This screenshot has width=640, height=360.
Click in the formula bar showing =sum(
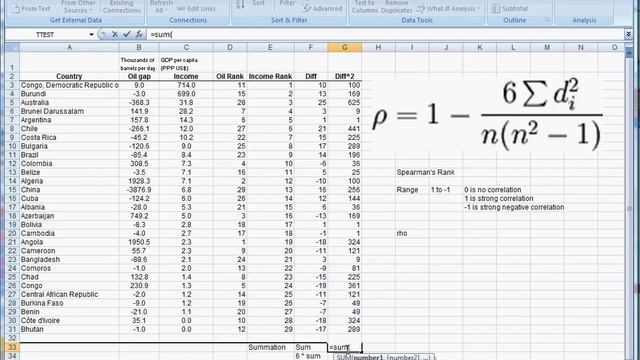pos(386,35)
